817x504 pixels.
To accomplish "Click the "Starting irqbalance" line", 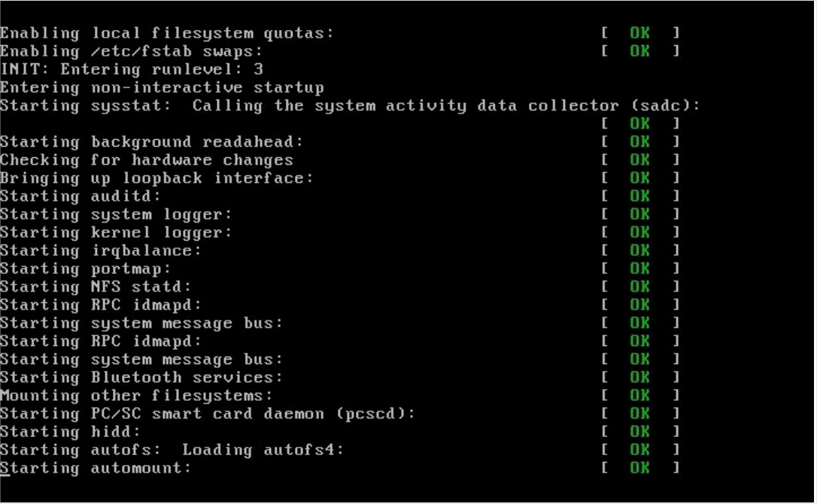I will (x=101, y=250).
